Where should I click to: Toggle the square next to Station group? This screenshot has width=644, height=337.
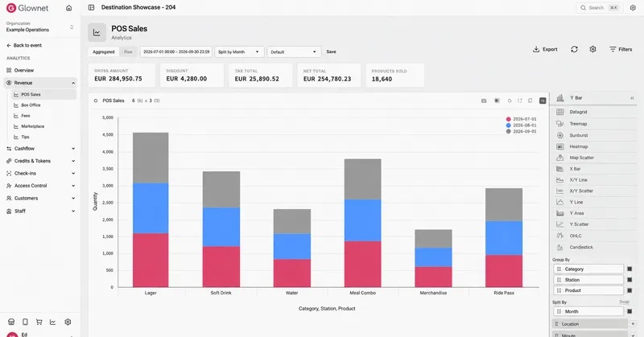(x=630, y=280)
